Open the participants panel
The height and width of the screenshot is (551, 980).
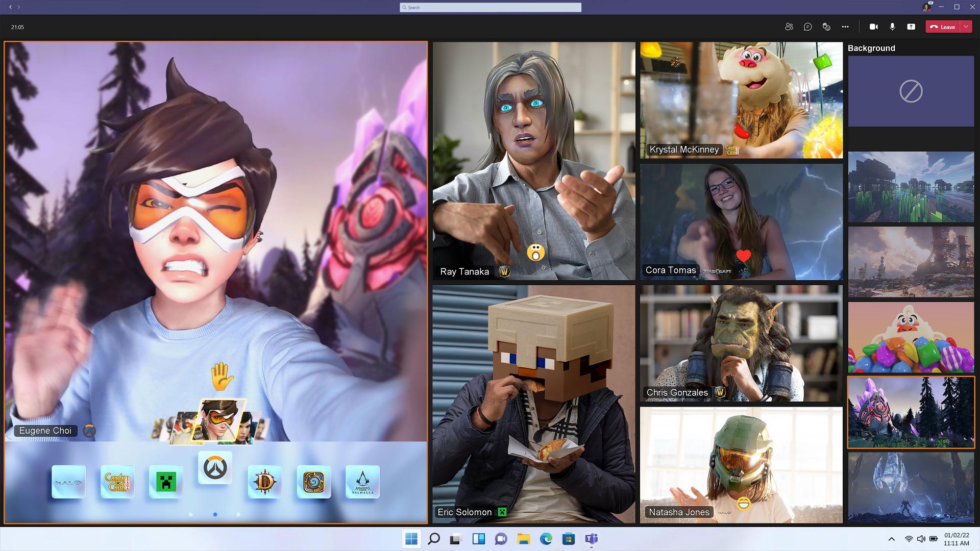coord(789,27)
